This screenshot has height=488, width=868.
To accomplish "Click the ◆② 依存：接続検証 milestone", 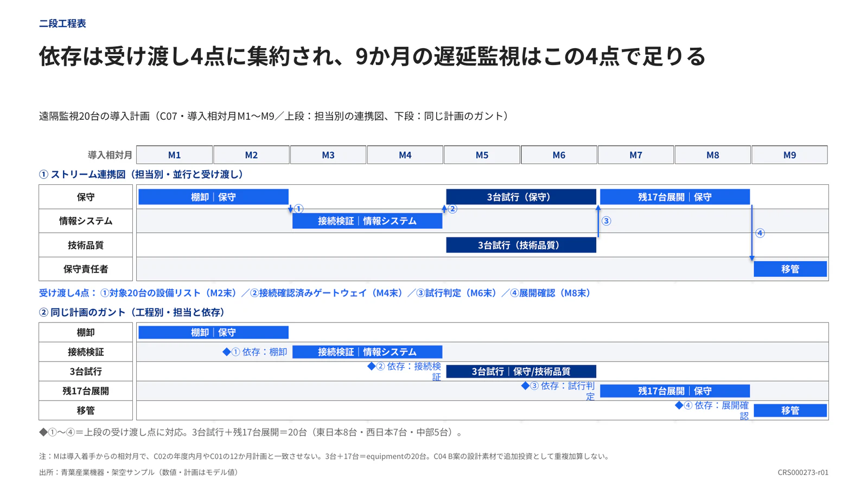I will (405, 371).
